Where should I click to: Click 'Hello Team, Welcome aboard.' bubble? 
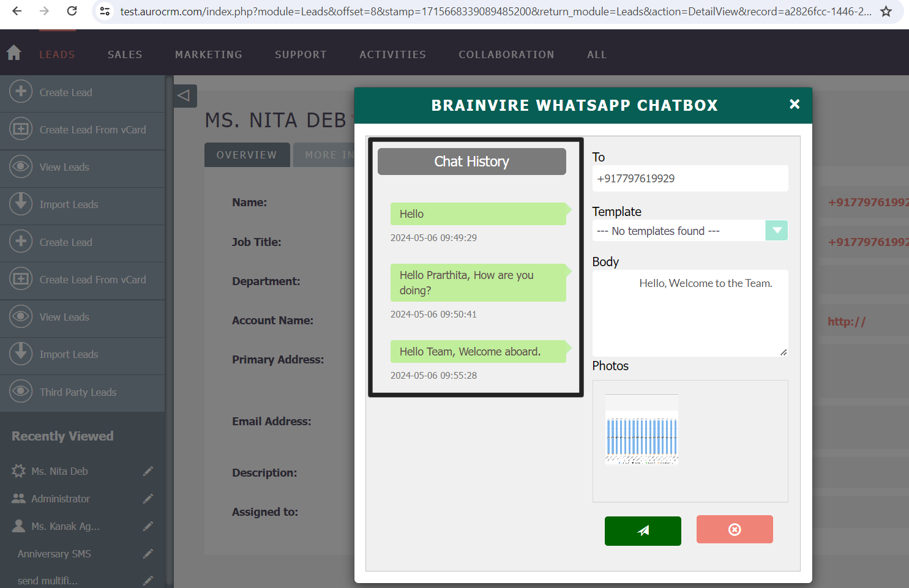coord(478,351)
